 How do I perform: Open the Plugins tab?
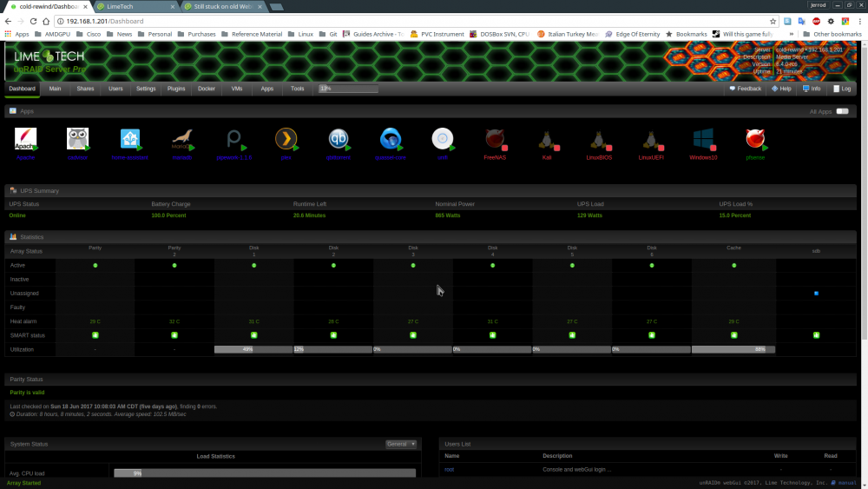(176, 89)
